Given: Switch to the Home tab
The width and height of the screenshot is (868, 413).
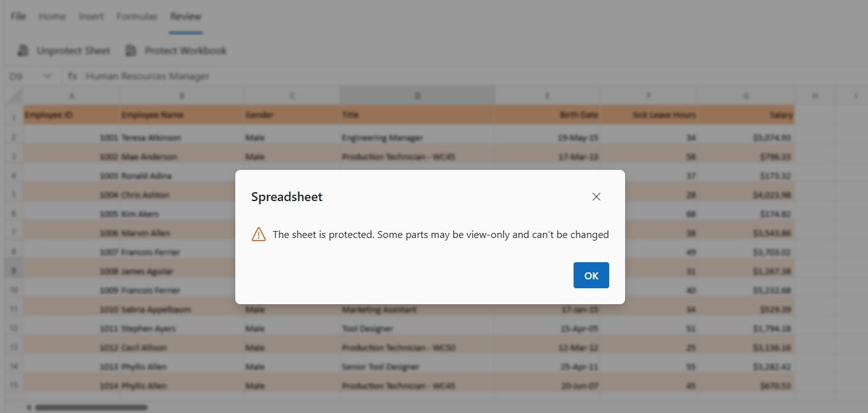Looking at the screenshot, I should coord(52,17).
